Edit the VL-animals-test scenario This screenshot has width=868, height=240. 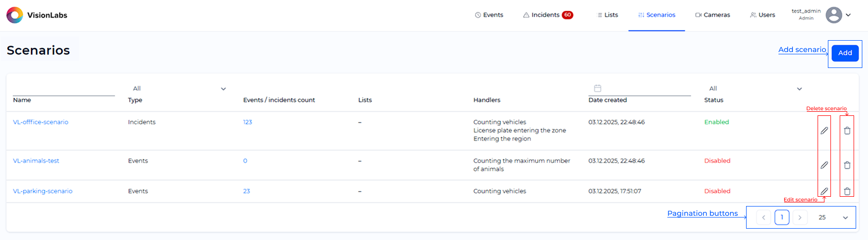tap(824, 165)
